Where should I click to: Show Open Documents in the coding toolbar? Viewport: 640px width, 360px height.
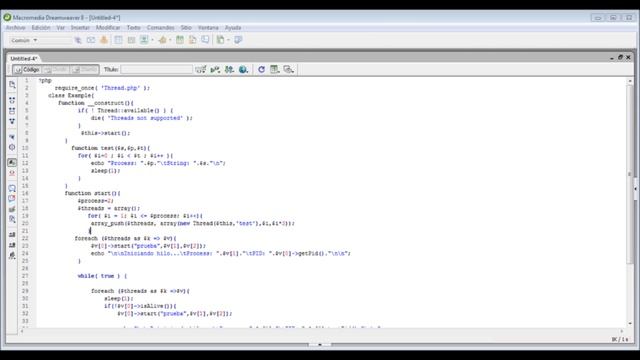pos(12,85)
